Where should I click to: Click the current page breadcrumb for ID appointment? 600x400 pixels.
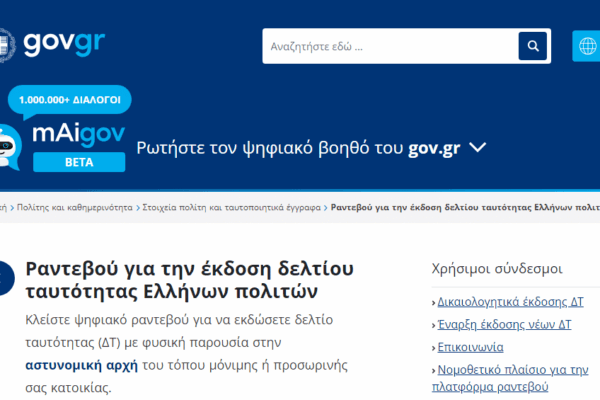464,207
